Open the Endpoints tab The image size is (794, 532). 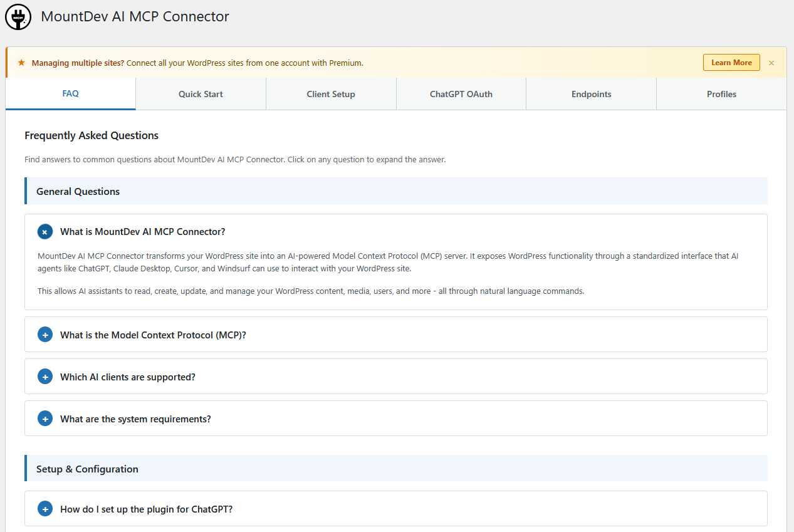tap(591, 93)
